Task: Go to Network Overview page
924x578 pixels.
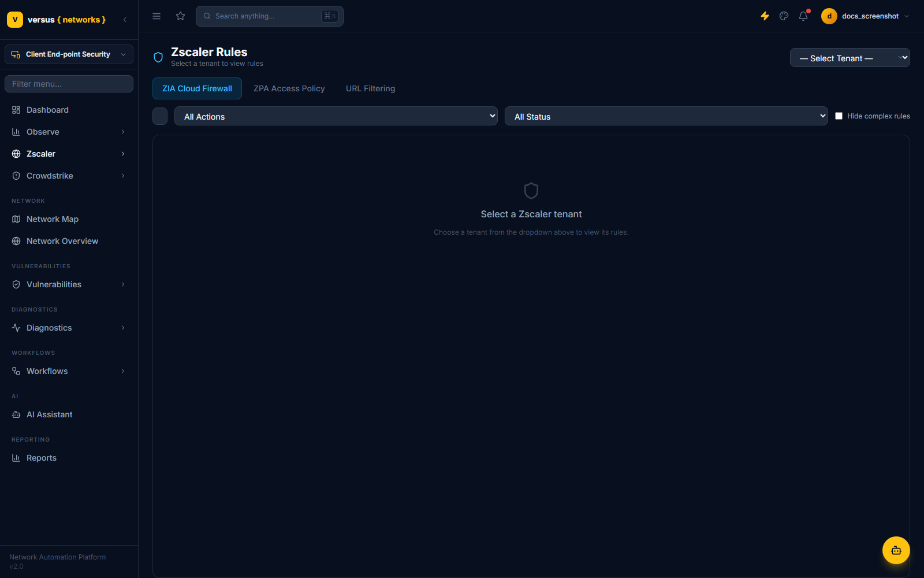Action: [x=69, y=241]
